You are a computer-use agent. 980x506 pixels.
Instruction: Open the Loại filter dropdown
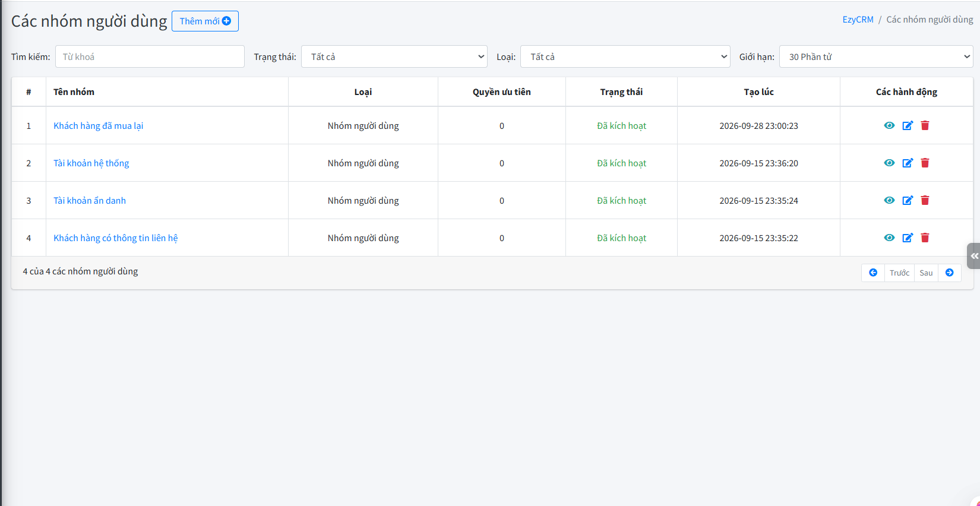coord(625,56)
